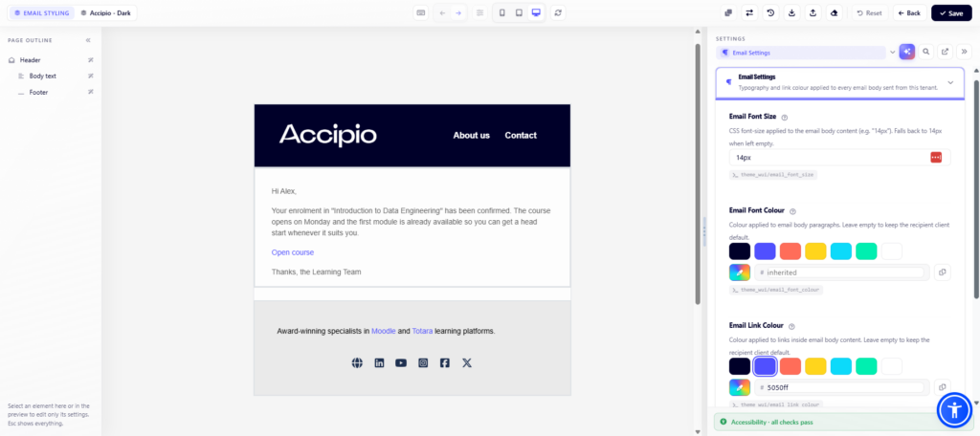Click the duplicate copies icon in top toolbar
The image size is (980, 436).
pyautogui.click(x=728, y=12)
